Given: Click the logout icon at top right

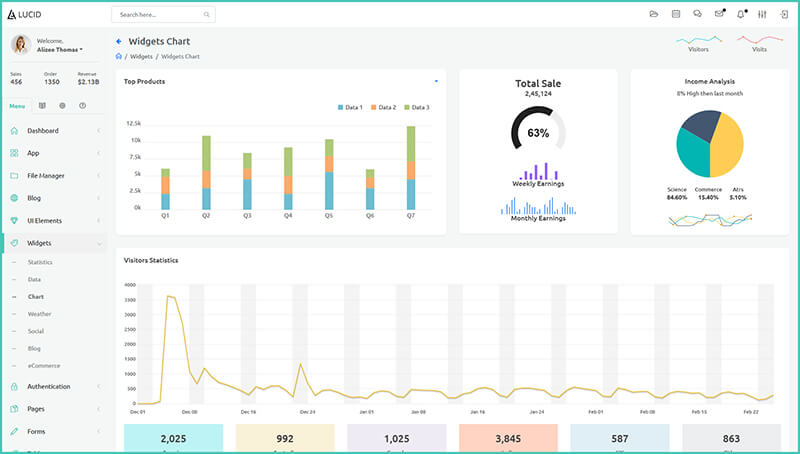Looking at the screenshot, I should pyautogui.click(x=784, y=14).
